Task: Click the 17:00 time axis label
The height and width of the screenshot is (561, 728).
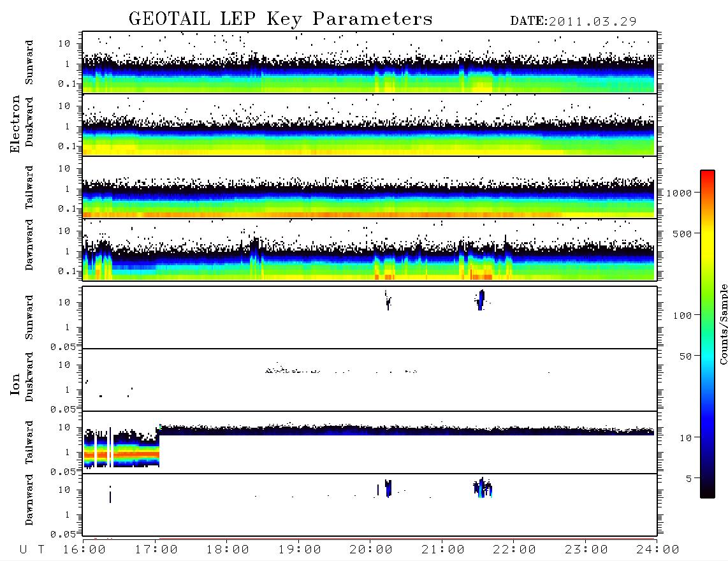Action: (x=156, y=550)
